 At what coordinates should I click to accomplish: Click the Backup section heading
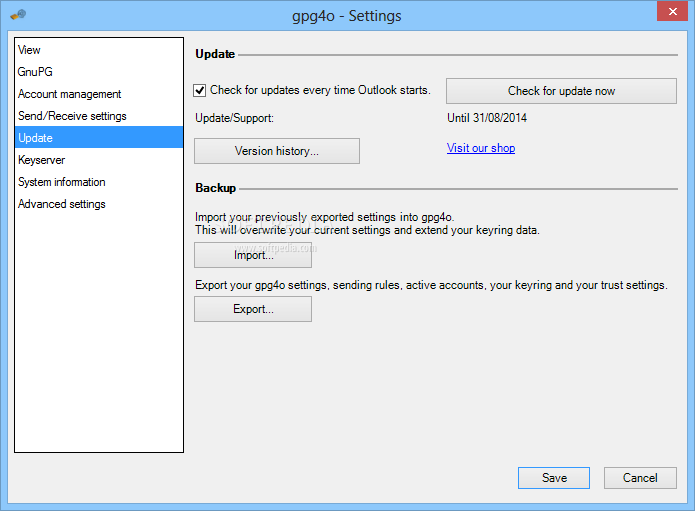pos(215,188)
